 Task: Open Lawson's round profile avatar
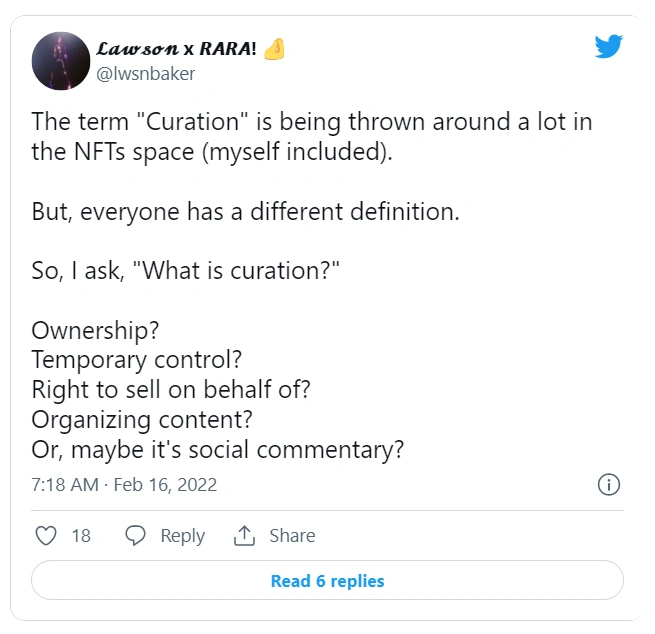coord(61,61)
